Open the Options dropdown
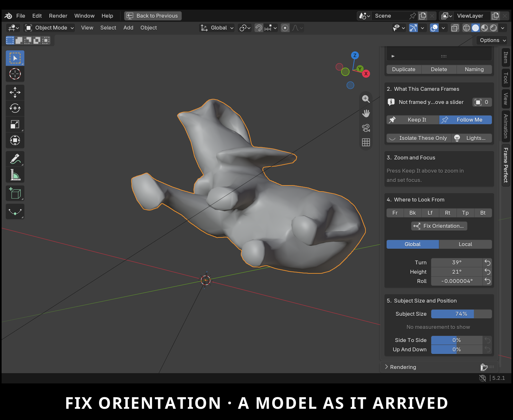Screen dimensions: 513x420 493,40
